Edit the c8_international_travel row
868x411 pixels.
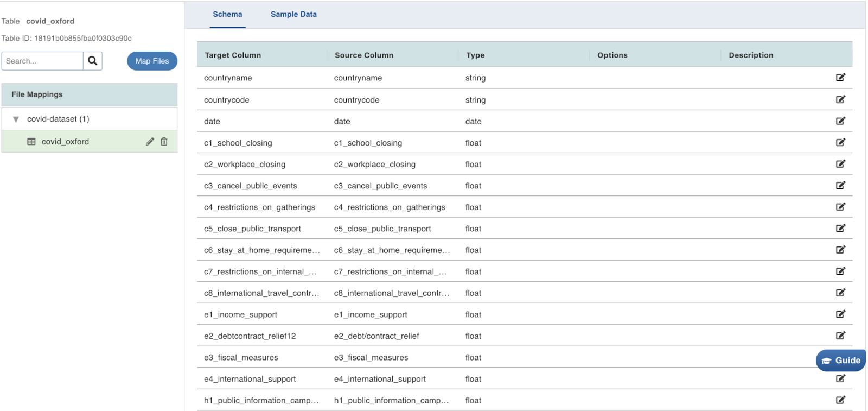[840, 293]
